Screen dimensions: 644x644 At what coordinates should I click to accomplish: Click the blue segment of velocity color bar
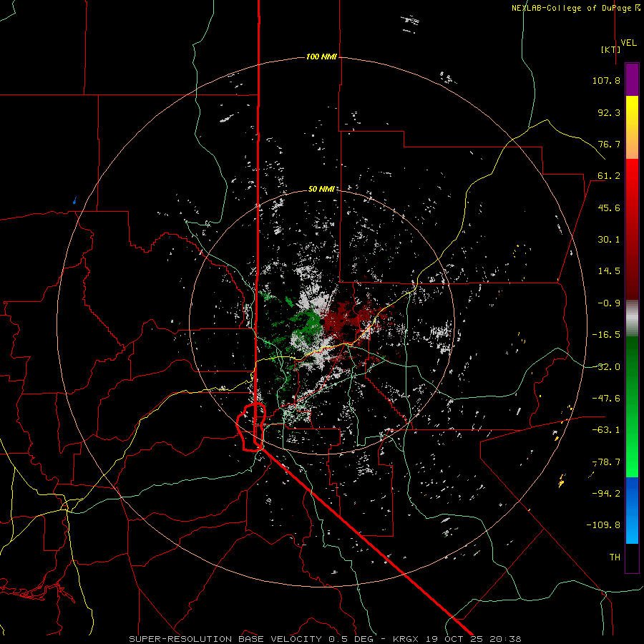pos(632,510)
